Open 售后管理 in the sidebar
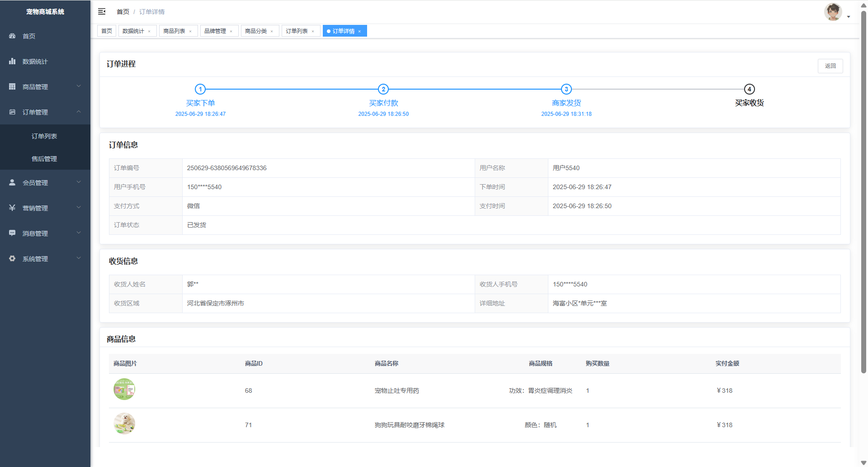This screenshot has width=868, height=467. click(x=44, y=159)
